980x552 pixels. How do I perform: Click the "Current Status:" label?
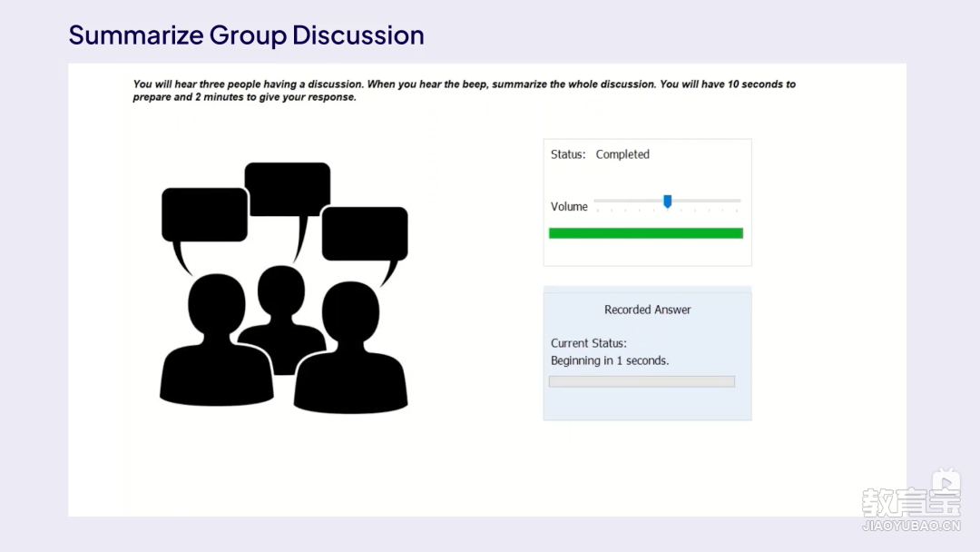click(589, 343)
